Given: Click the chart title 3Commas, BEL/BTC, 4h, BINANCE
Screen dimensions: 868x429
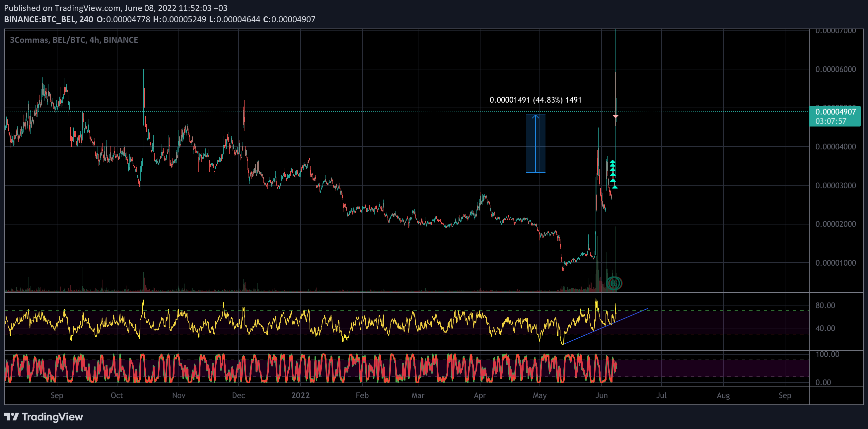Looking at the screenshot, I should coord(74,40).
